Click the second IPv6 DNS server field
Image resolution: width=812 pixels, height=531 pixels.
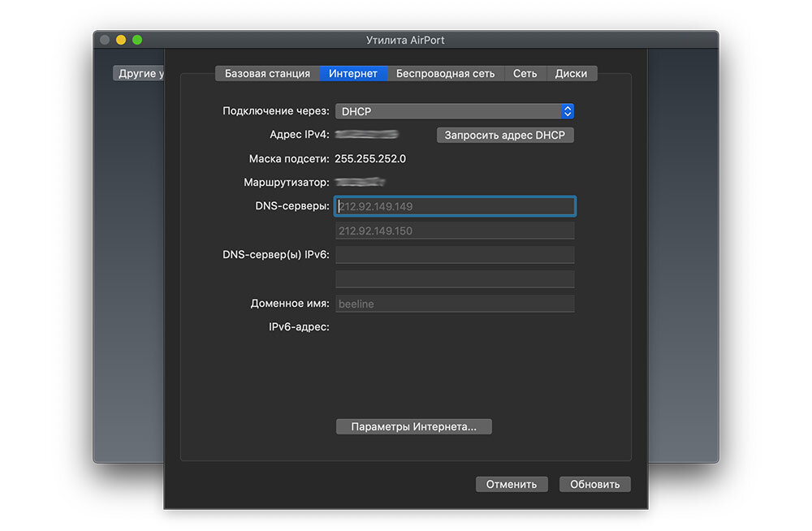[x=455, y=278]
